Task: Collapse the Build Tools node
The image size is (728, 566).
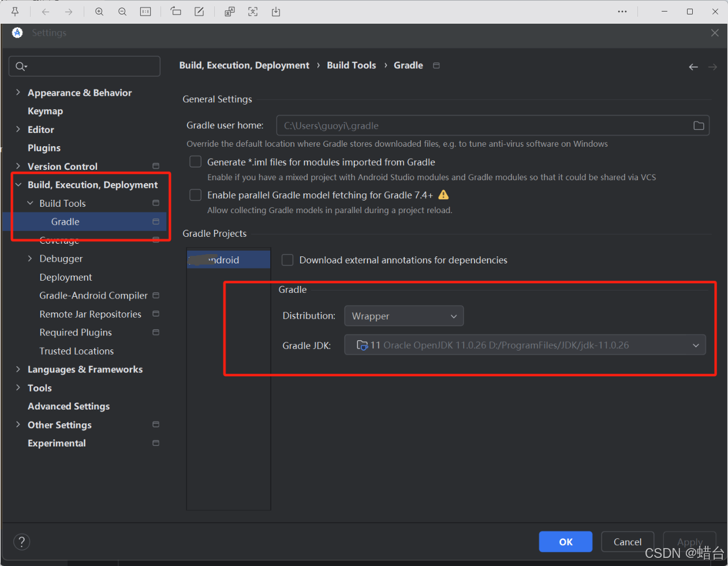Action: pos(30,203)
